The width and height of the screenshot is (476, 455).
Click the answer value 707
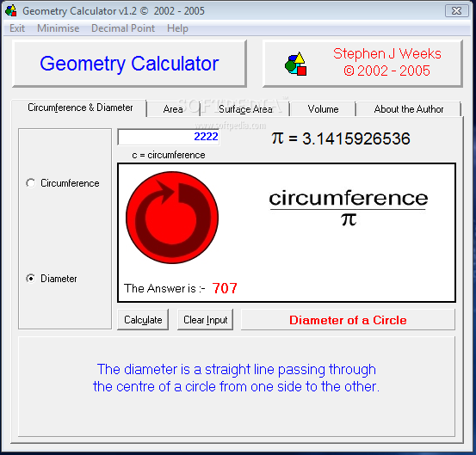(225, 288)
